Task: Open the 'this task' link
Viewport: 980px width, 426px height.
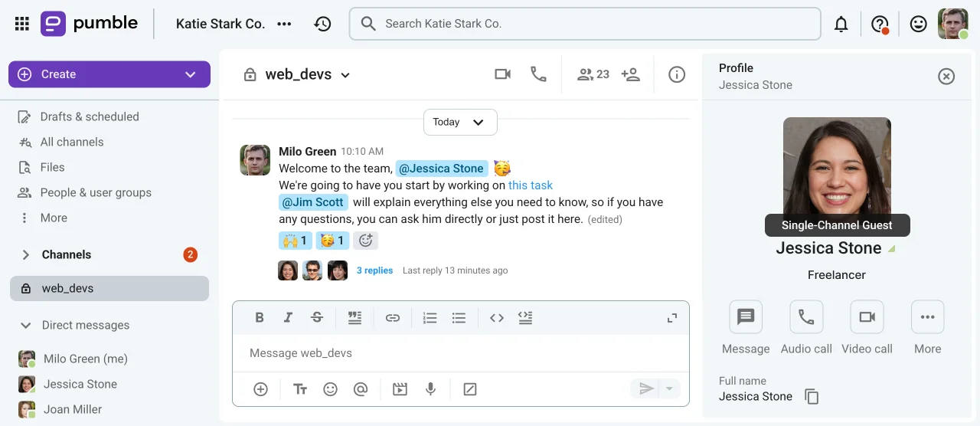Action: click(531, 185)
